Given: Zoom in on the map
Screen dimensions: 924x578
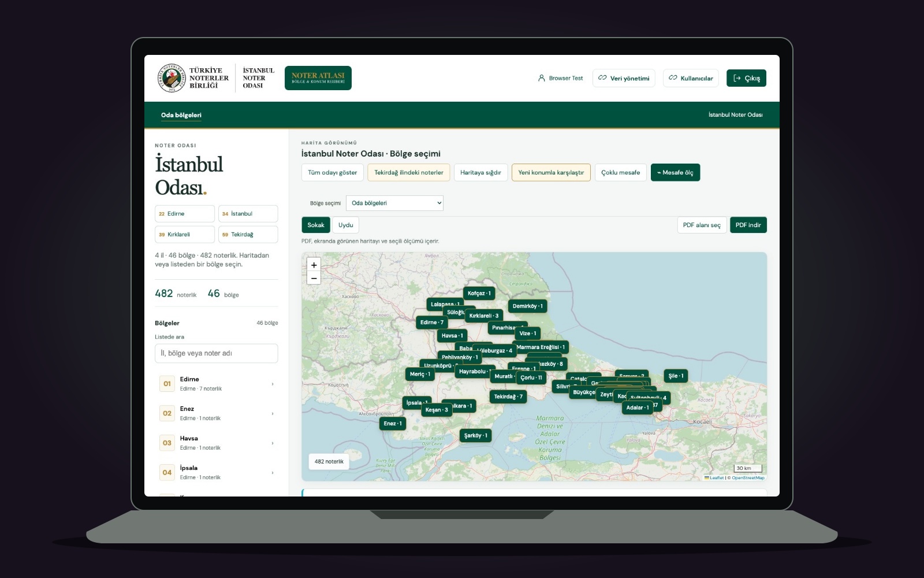Looking at the screenshot, I should click(314, 265).
